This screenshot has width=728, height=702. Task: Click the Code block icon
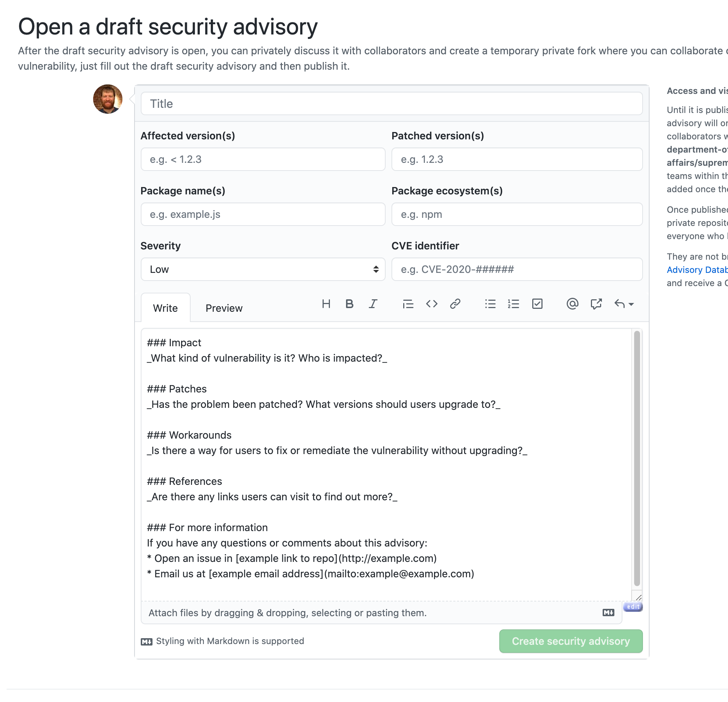[430, 304]
